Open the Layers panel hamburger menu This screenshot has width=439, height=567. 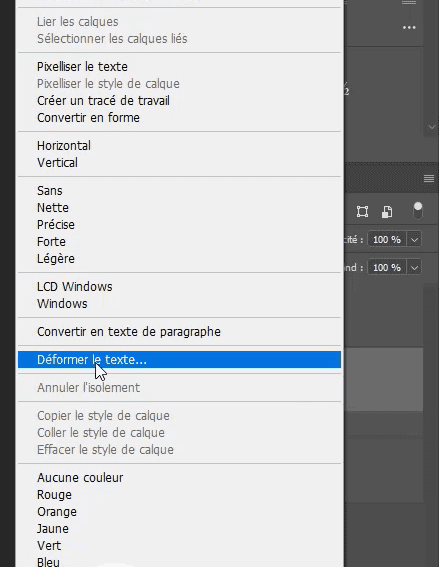[x=429, y=178]
